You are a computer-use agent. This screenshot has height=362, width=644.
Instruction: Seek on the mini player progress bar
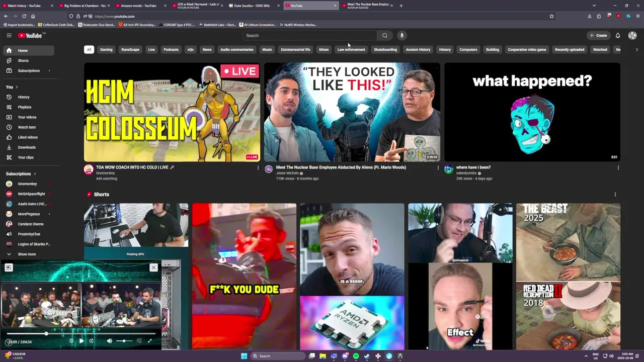pos(82,333)
